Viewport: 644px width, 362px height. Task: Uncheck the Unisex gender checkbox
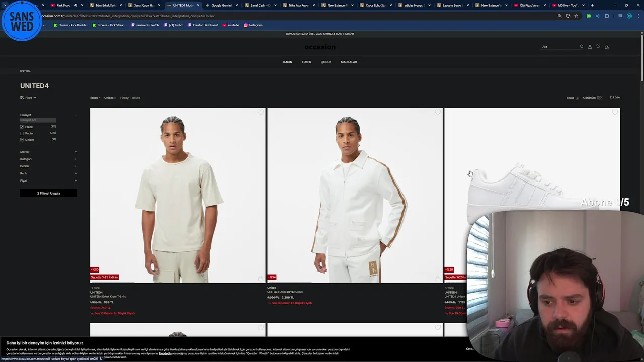22,139
